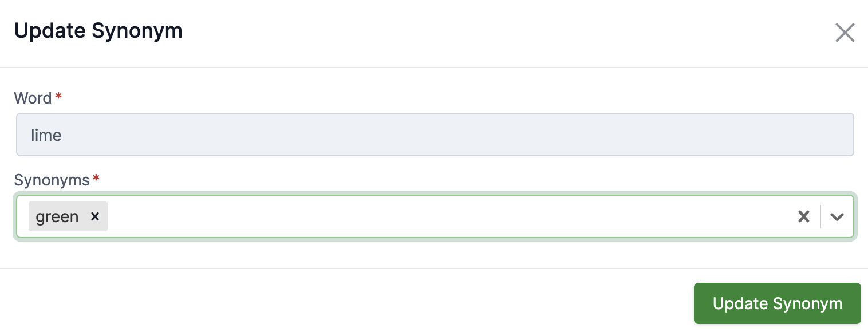
Task: Click the red asterisk beside Word
Action: (x=58, y=97)
